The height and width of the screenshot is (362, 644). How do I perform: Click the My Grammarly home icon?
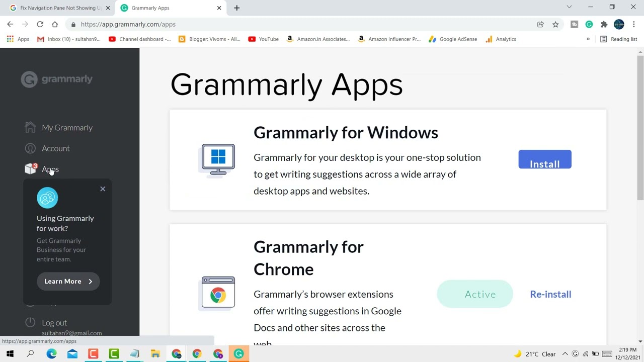30,127
